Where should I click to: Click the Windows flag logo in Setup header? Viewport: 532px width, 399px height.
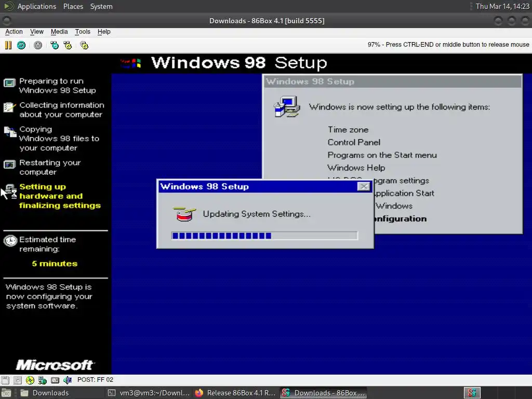pyautogui.click(x=130, y=63)
